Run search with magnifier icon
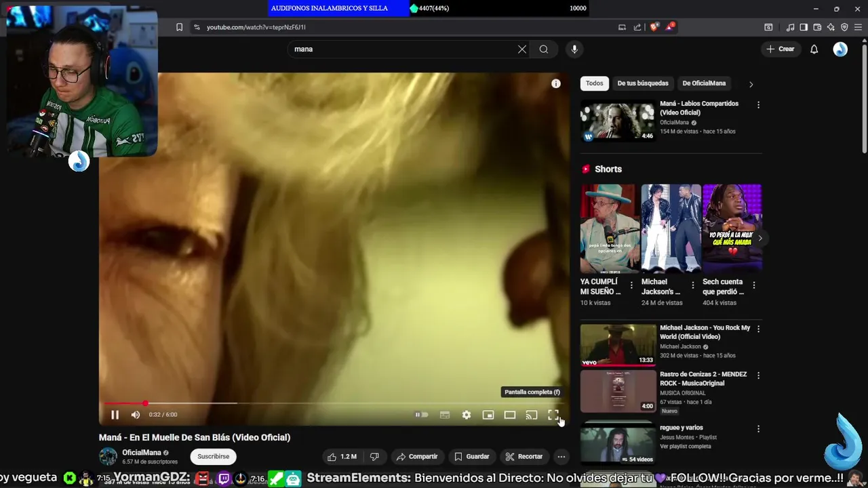The image size is (868, 488). click(x=544, y=49)
